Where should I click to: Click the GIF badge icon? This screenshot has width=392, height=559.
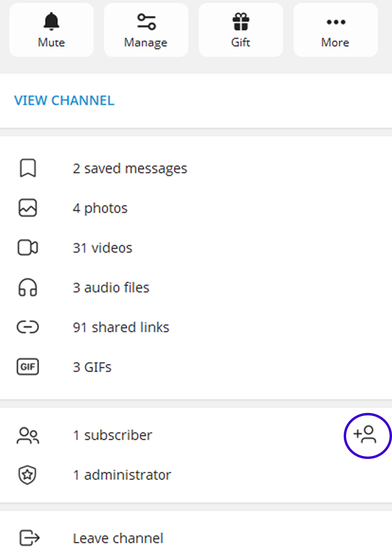point(28,367)
